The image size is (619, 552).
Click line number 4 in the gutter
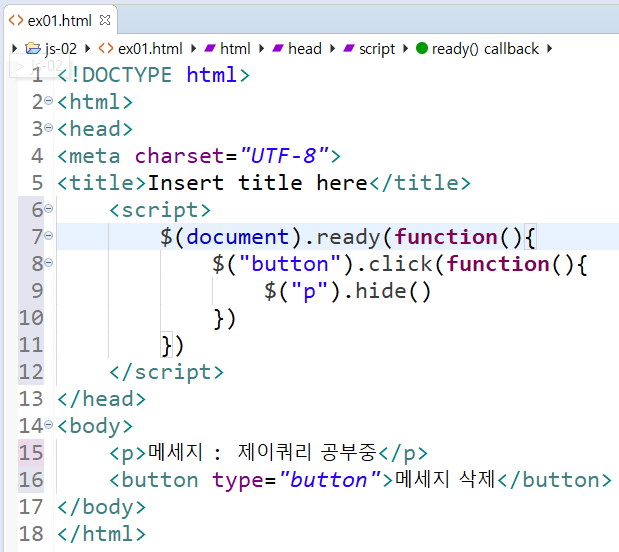(38, 156)
